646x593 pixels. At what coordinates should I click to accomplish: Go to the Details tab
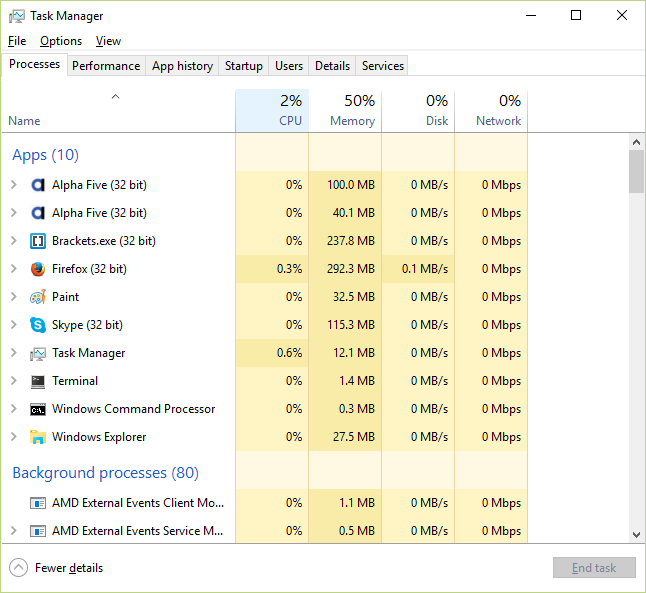coord(332,66)
